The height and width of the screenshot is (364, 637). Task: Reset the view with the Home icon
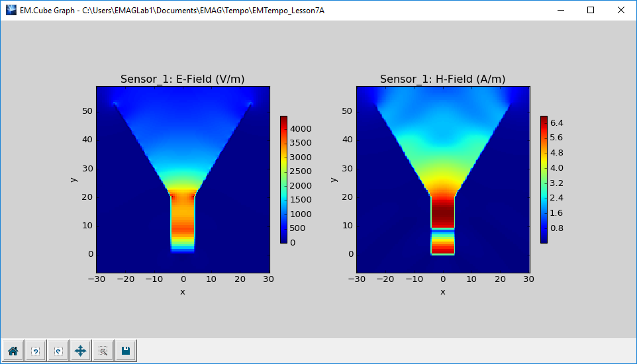coord(13,351)
